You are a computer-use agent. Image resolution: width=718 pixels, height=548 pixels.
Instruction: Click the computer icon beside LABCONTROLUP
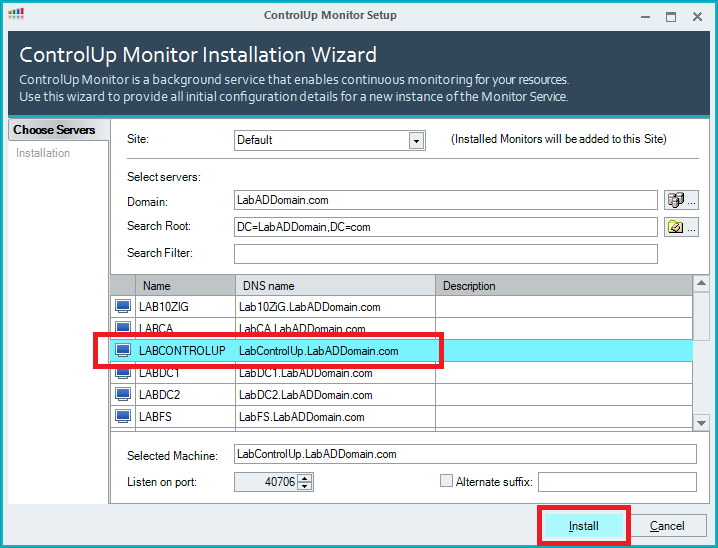point(123,351)
